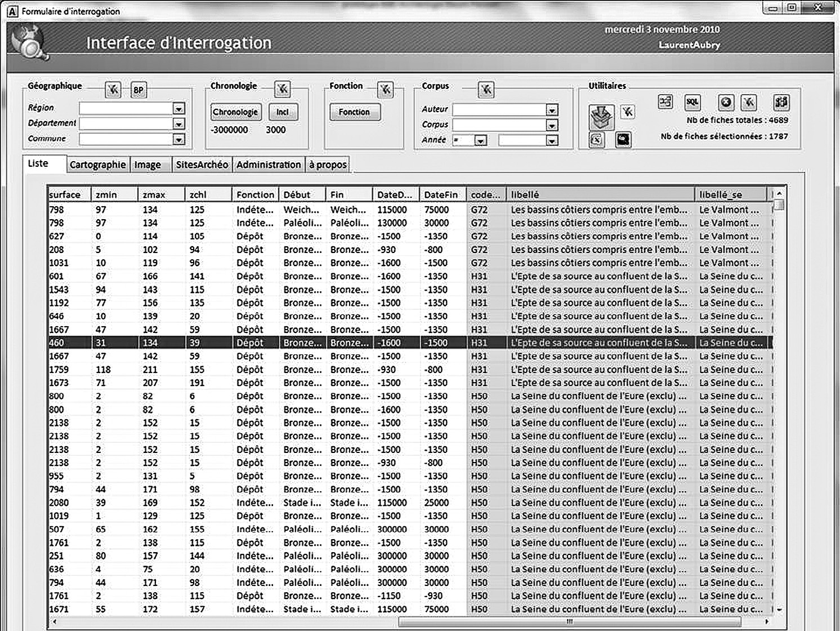Select the row with surface 1543
Screen dimensions: 840x631
tap(410, 290)
